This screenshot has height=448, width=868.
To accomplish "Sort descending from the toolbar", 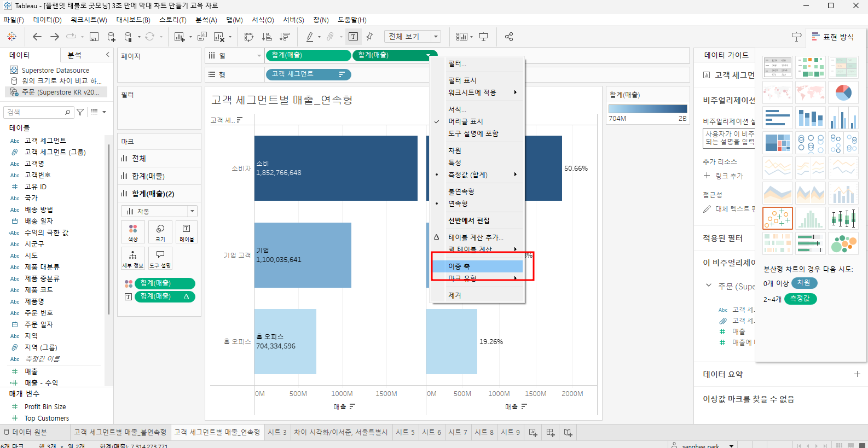I will (x=285, y=37).
